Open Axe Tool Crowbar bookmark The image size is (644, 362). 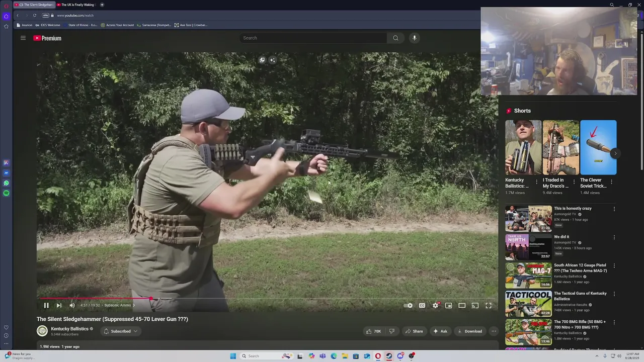click(191, 25)
